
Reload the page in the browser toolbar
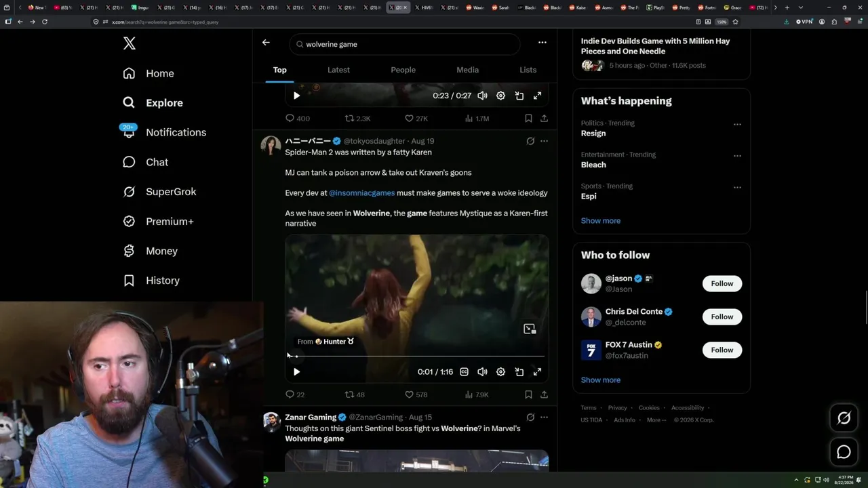click(x=45, y=22)
